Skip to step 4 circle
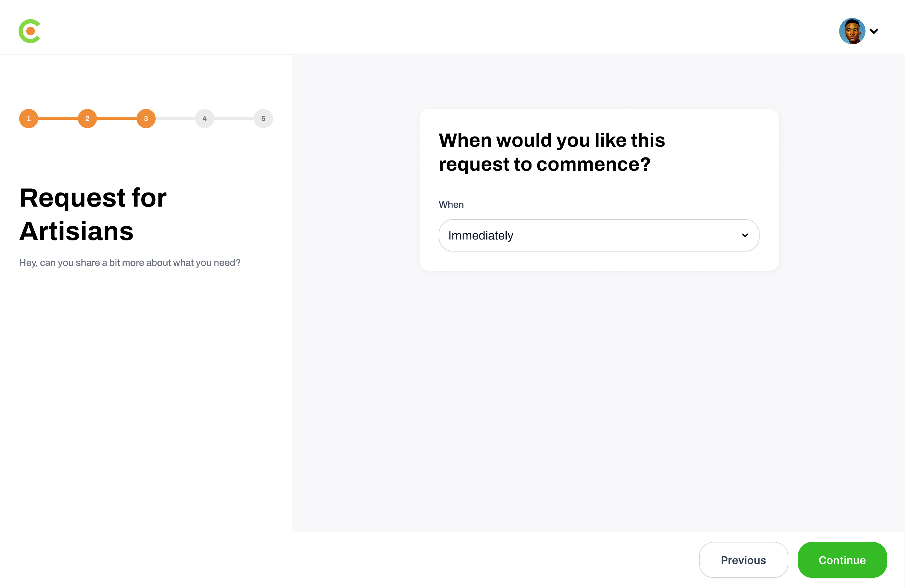 pos(205,119)
